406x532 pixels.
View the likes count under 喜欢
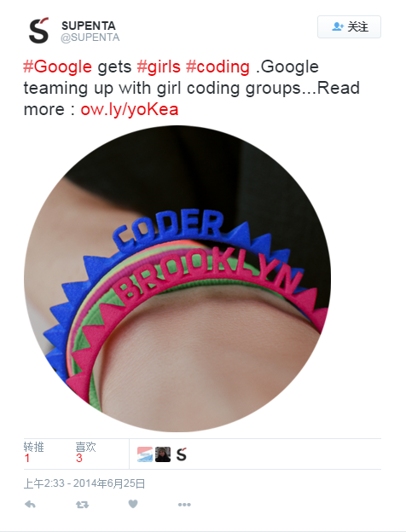pyautogui.click(x=79, y=458)
